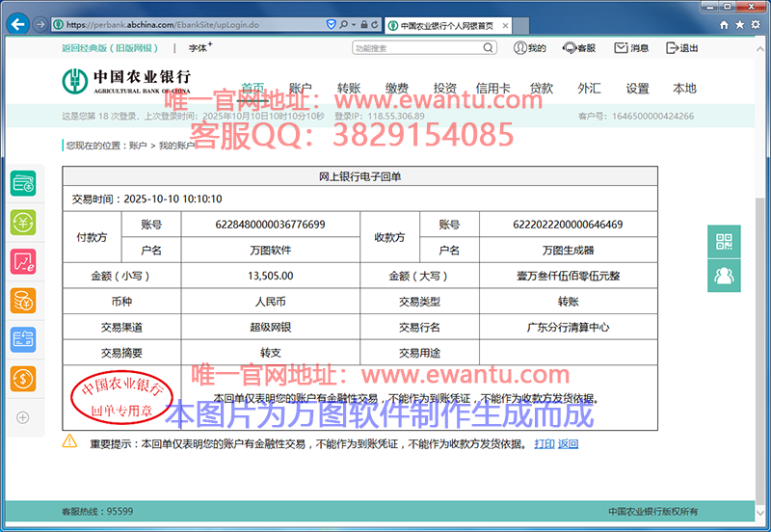The width and height of the screenshot is (771, 532).
Task: Open the 缴费 menu
Action: click(397, 88)
